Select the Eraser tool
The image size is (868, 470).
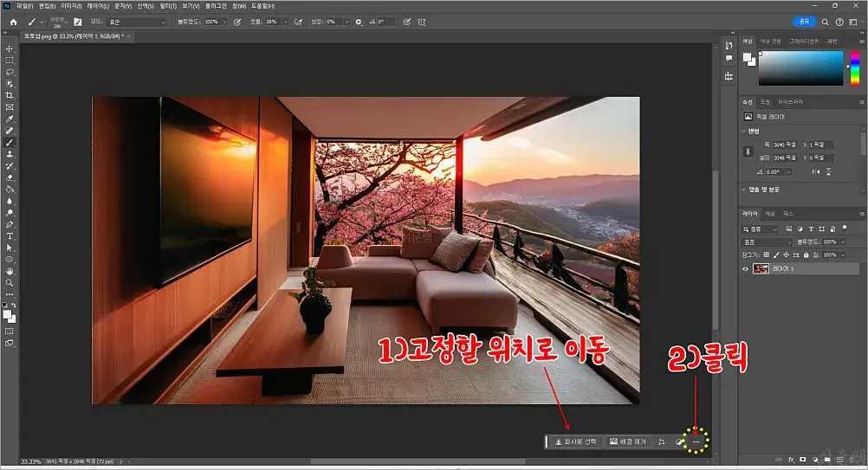(x=10, y=177)
